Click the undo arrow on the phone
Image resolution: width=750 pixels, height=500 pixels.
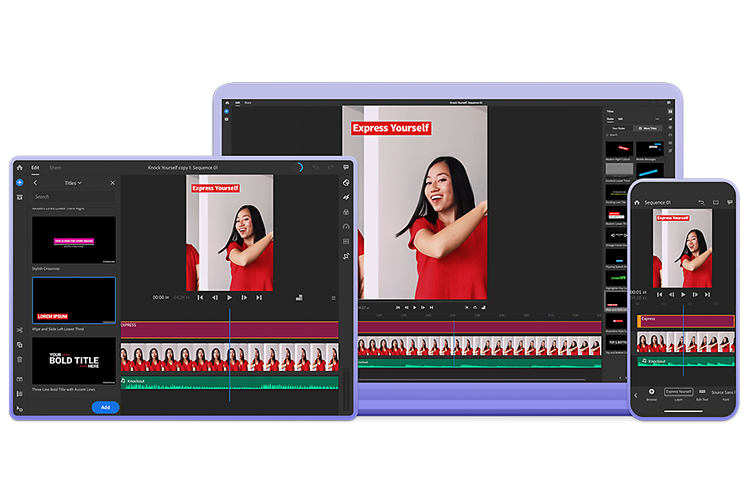(x=701, y=202)
